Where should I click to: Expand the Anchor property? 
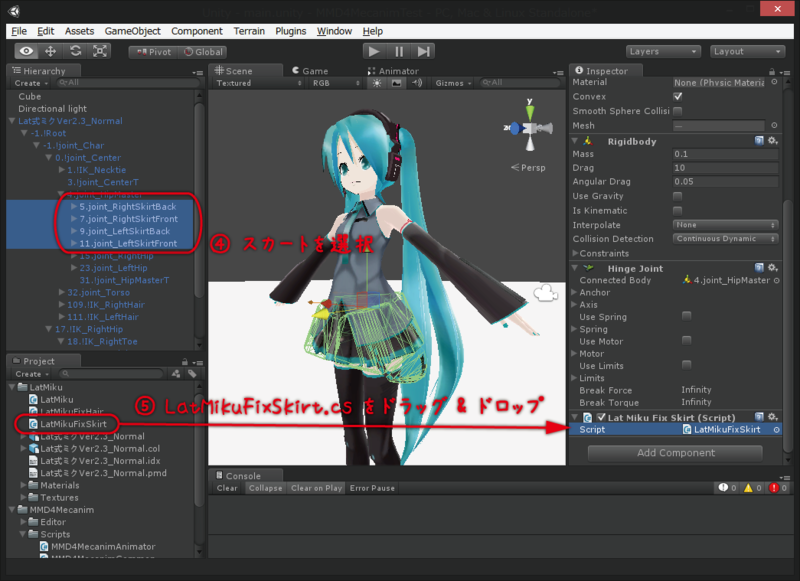click(x=574, y=292)
